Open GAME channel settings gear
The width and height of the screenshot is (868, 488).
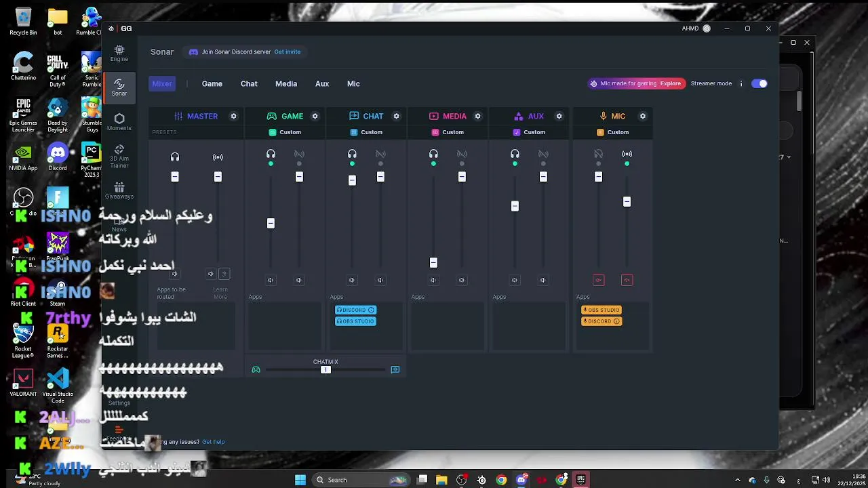[315, 116]
